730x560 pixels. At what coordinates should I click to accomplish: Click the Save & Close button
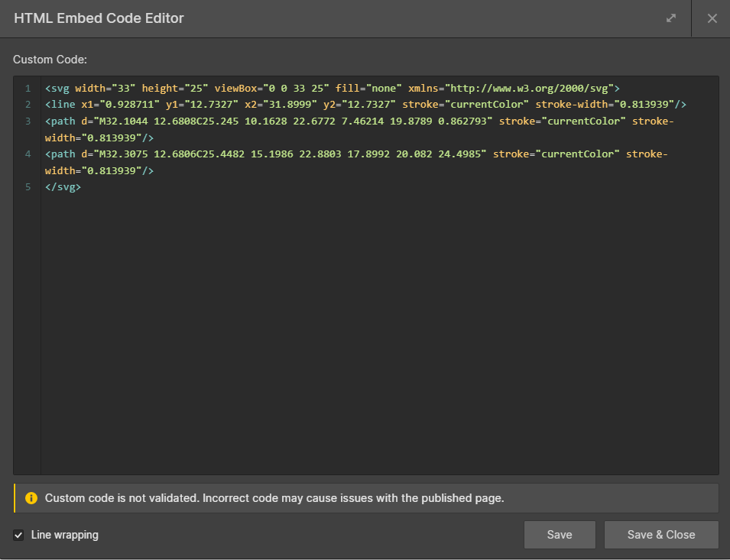point(661,535)
